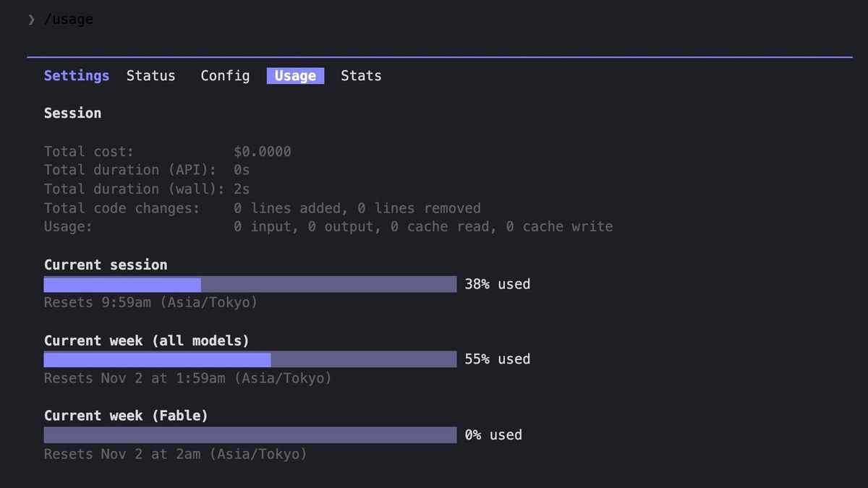Click the Total code changes label
Screen dimensions: 868x488
pyautogui.click(x=122, y=208)
